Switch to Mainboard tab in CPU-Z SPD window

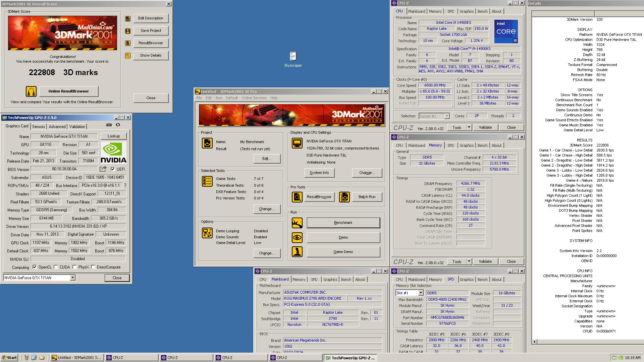tap(416, 280)
